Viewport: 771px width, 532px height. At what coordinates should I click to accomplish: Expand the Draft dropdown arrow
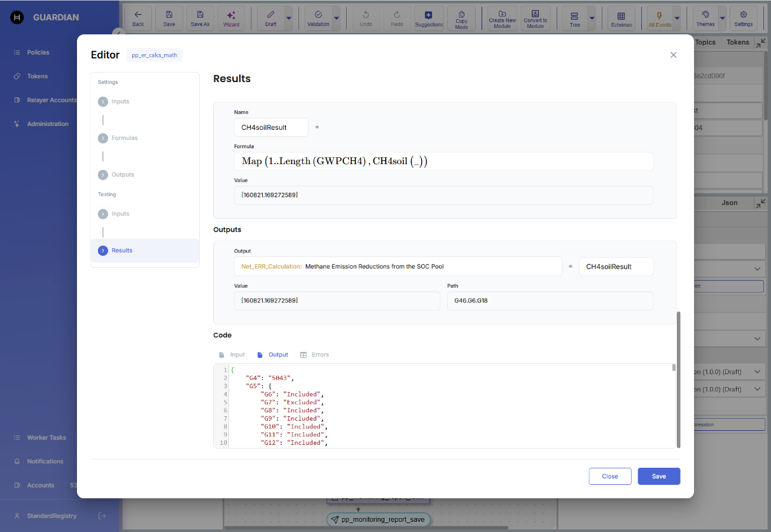click(289, 18)
